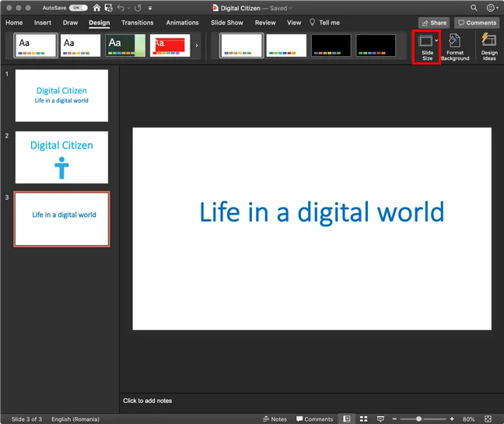504x424 pixels.
Task: Choose the first white variant
Action: tap(242, 45)
